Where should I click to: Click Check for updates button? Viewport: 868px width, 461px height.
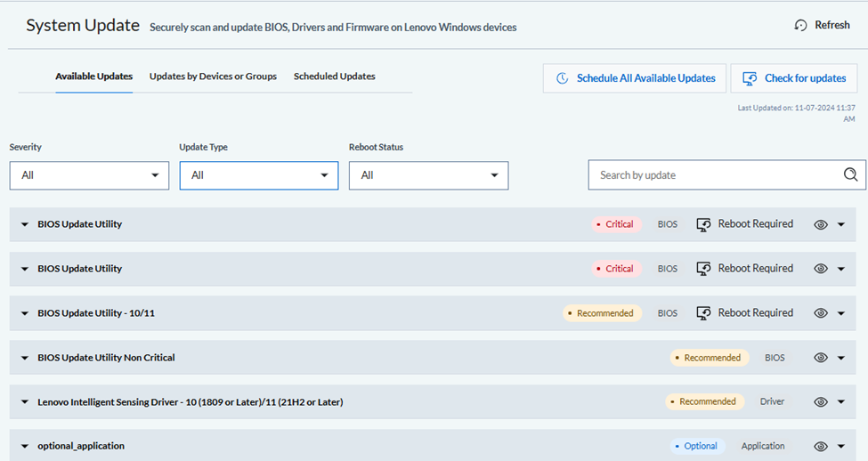pyautogui.click(x=794, y=78)
